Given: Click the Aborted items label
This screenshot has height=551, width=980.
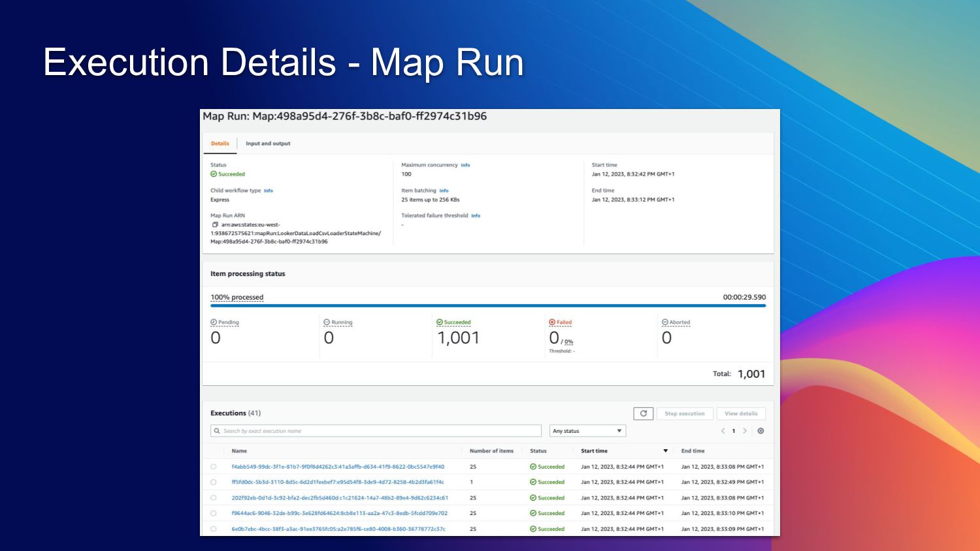Looking at the screenshot, I should (676, 323).
